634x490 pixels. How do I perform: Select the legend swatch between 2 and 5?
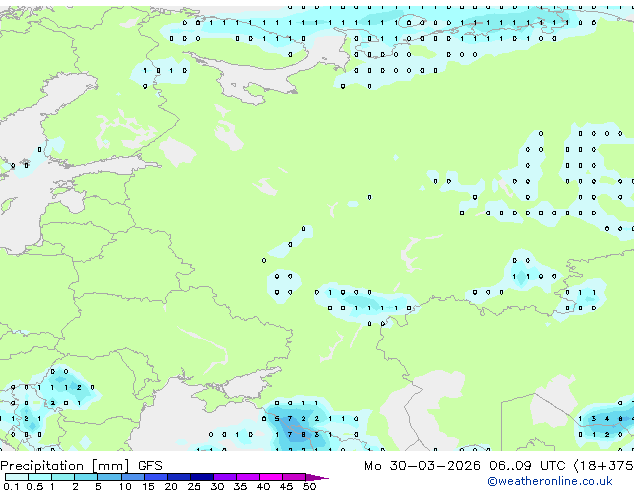[x=86, y=477]
